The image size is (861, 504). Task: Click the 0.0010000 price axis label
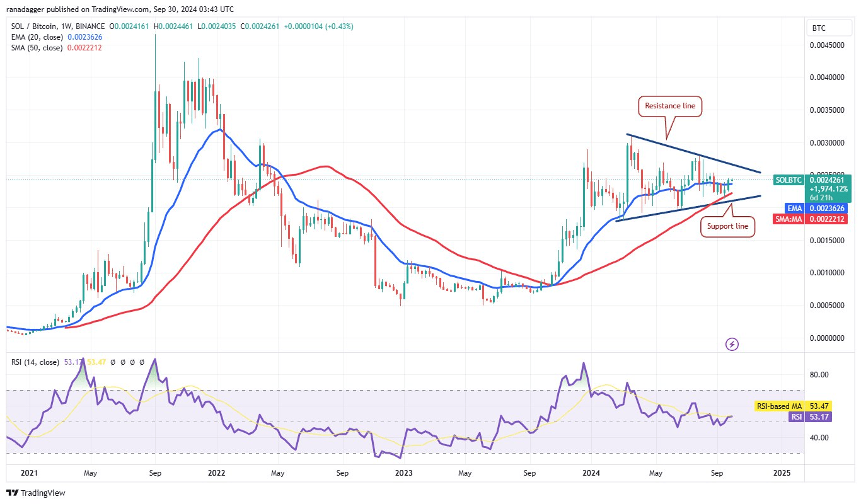click(x=826, y=273)
